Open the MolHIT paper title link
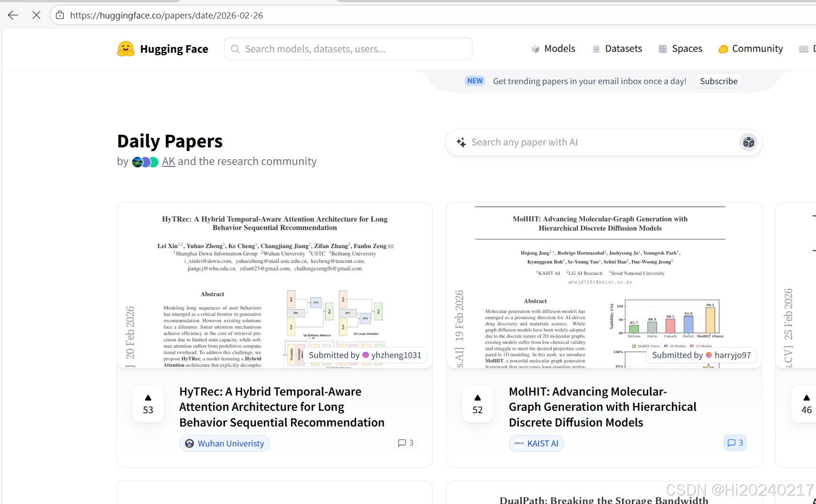 click(x=602, y=407)
